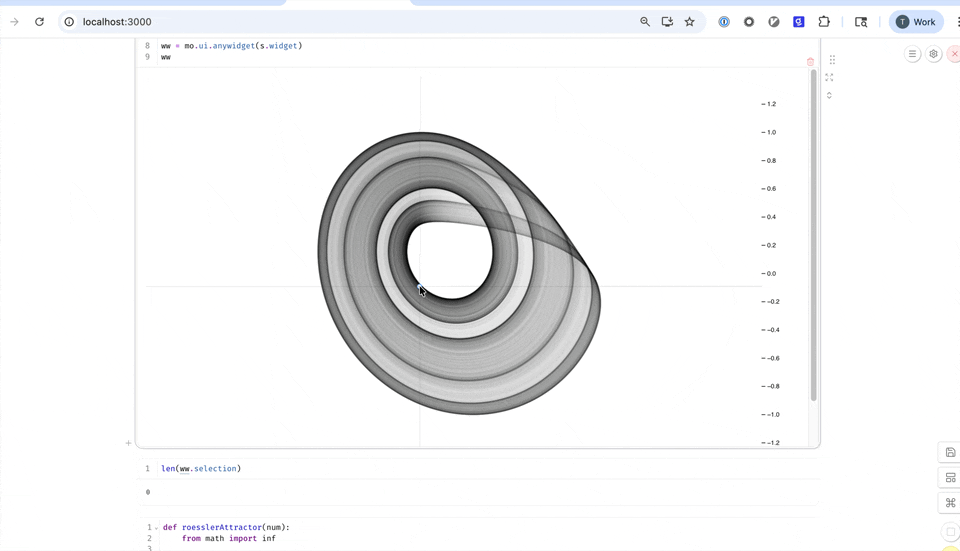Delete the cell using the trash icon
The width and height of the screenshot is (960, 551).
[810, 62]
